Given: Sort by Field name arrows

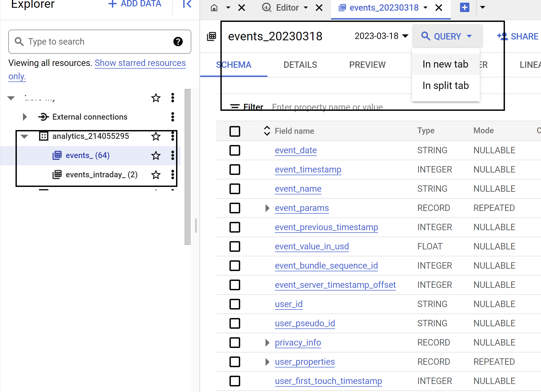Looking at the screenshot, I should click(267, 131).
